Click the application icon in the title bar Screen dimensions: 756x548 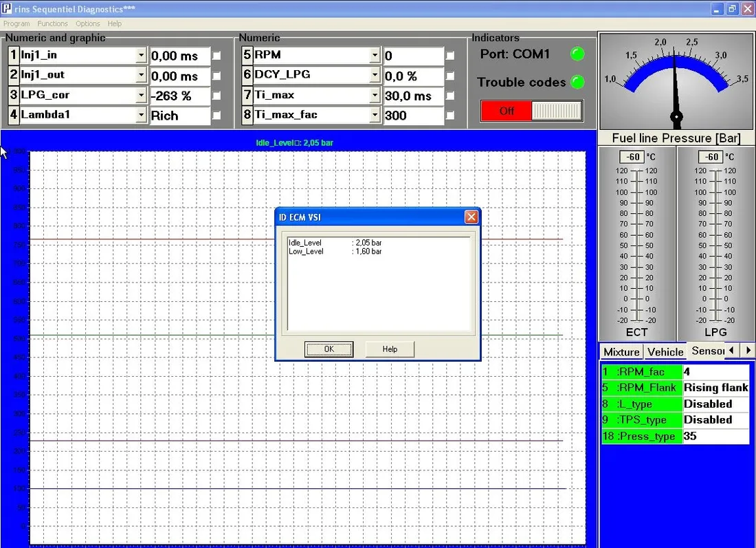tap(8, 8)
